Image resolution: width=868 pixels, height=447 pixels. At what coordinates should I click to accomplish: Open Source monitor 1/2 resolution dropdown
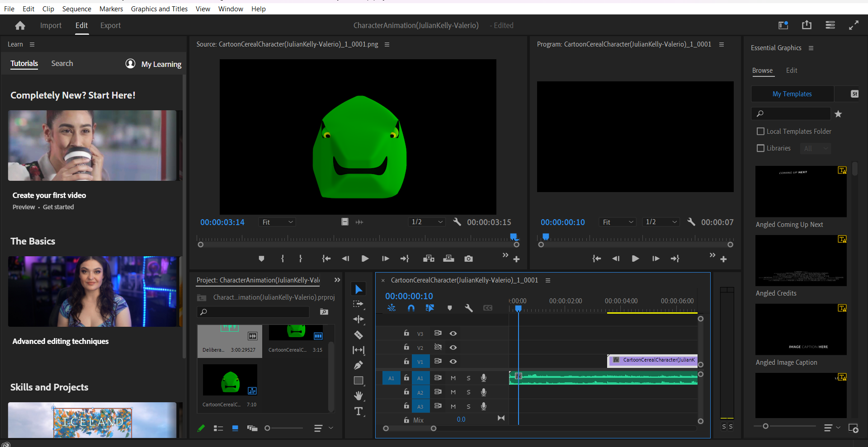coord(427,222)
